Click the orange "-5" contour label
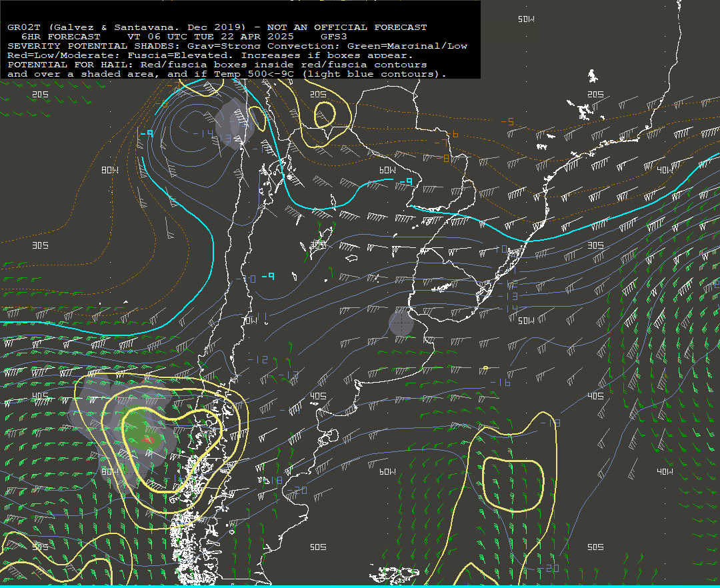The image size is (720, 588). coord(507,121)
